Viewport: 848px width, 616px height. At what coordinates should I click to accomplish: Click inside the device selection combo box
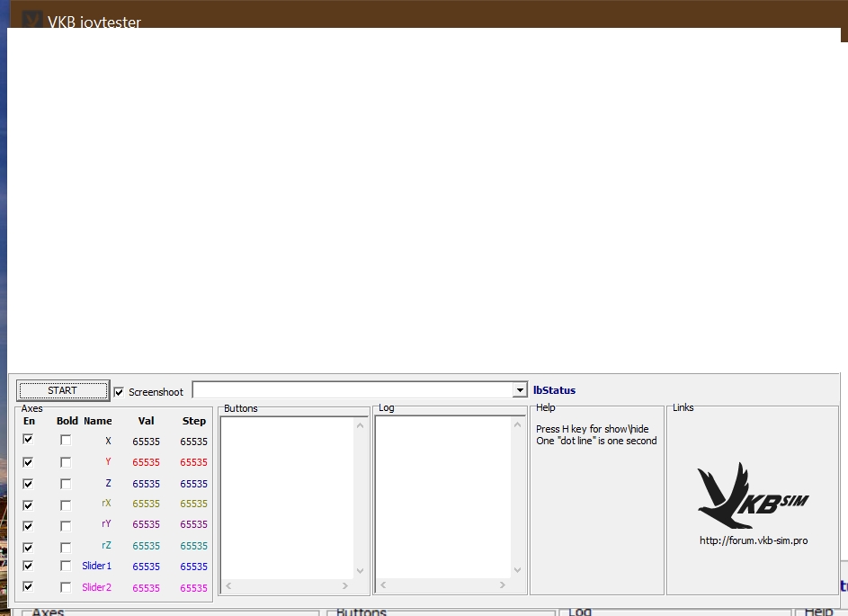pos(352,390)
